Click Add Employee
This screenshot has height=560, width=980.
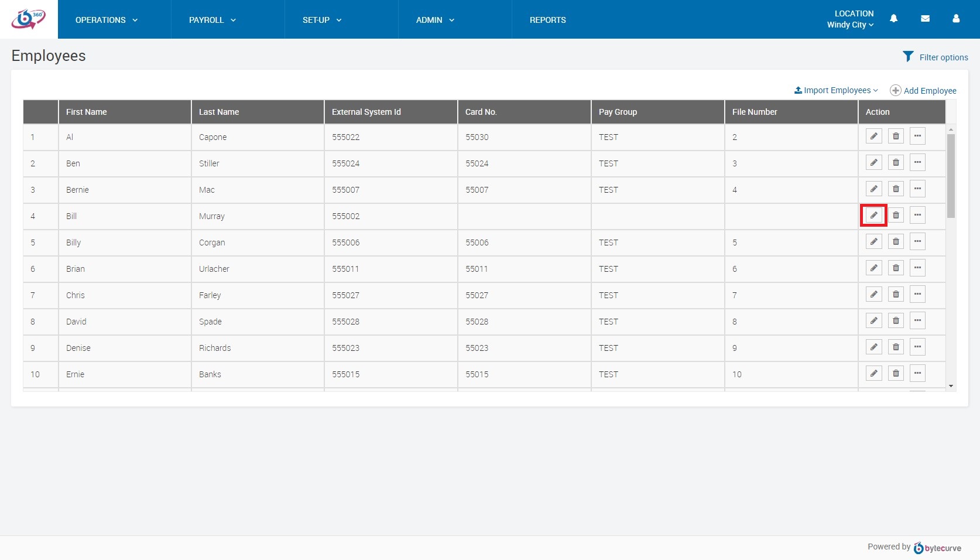(923, 90)
